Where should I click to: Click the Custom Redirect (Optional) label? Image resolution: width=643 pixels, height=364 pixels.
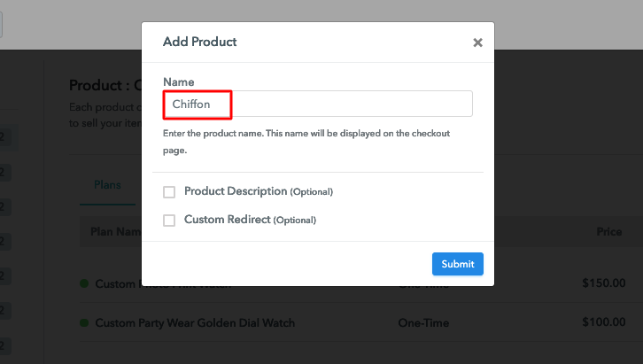250,220
